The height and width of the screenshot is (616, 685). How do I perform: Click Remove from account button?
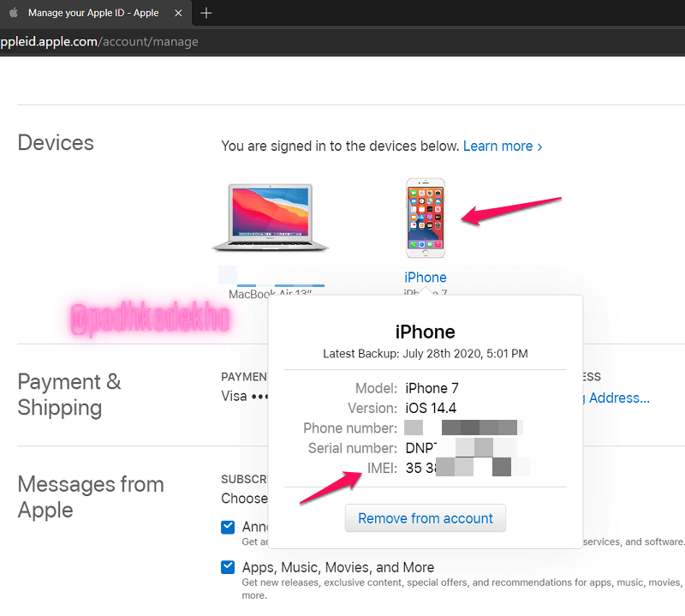(x=426, y=518)
